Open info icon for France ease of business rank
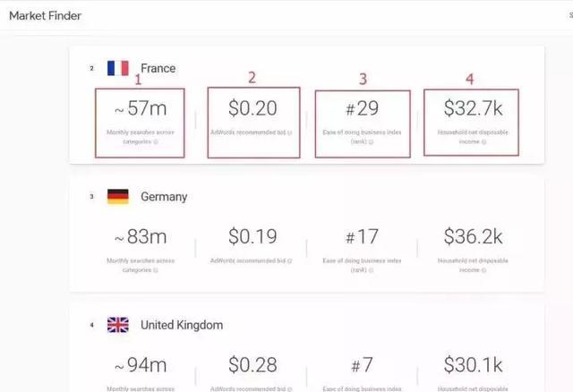 [371, 141]
